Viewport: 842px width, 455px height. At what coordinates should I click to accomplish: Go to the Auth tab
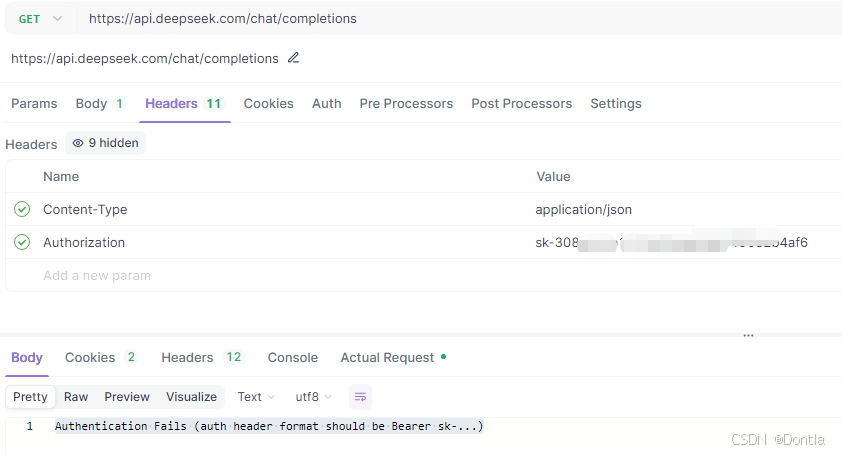326,103
